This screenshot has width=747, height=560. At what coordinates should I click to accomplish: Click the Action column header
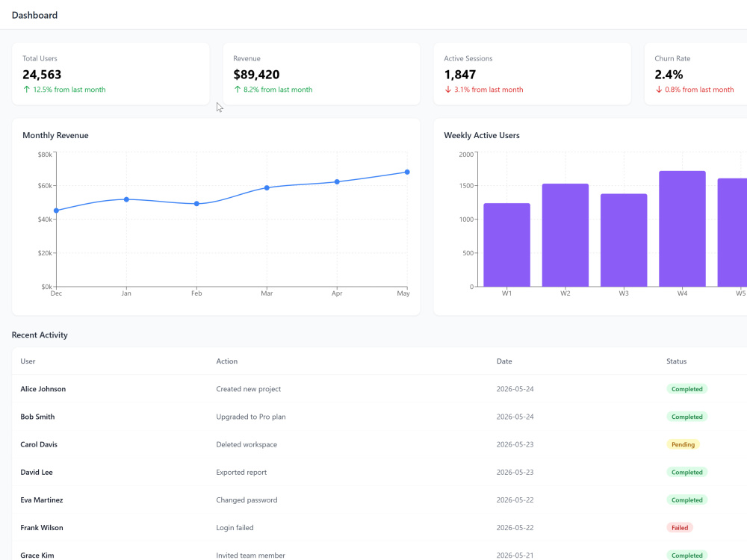point(227,361)
